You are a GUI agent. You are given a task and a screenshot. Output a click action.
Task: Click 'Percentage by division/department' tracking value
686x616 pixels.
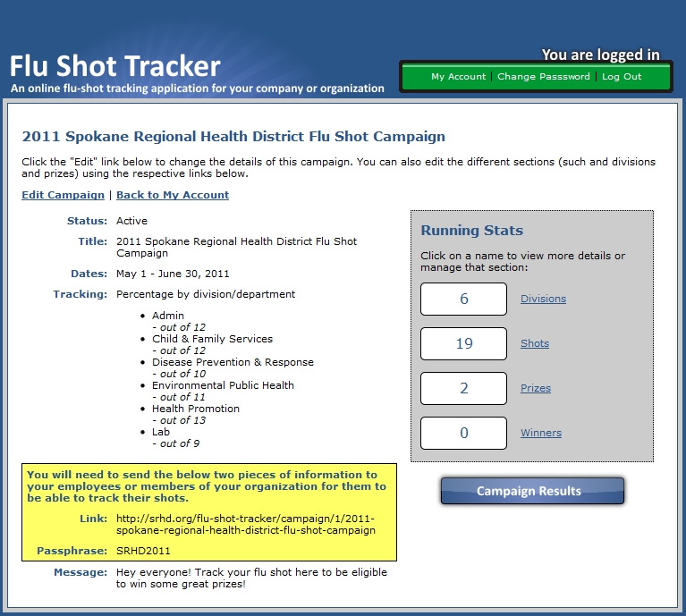206,294
